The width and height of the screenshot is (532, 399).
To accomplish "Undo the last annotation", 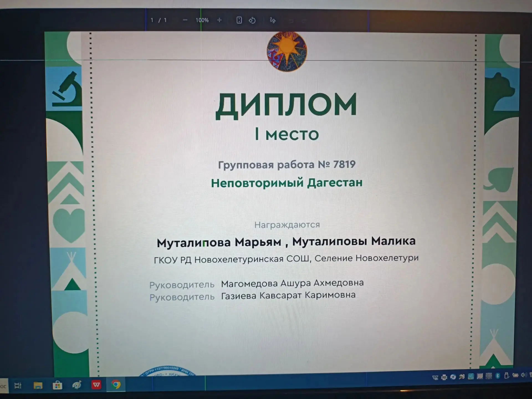I will (291, 21).
